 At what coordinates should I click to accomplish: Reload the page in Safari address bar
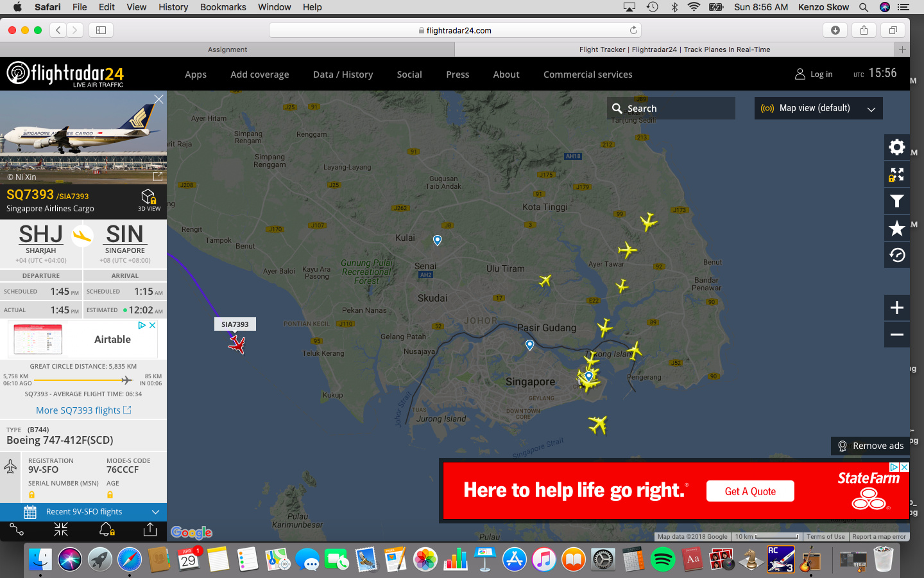(x=633, y=30)
